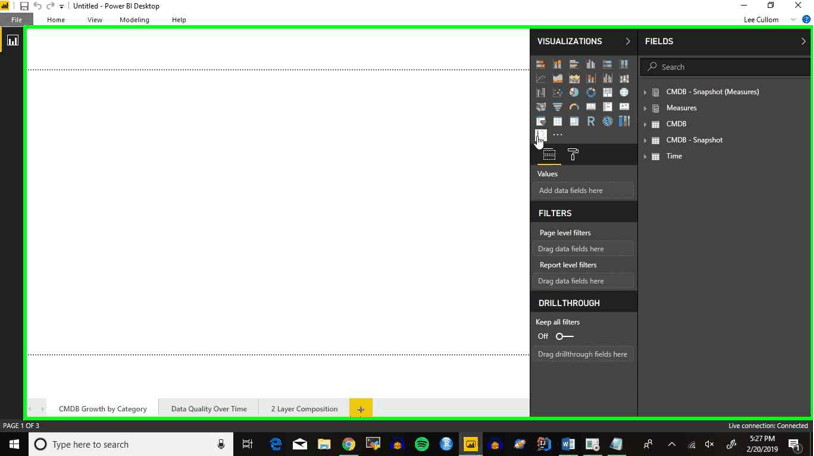The image size is (814, 456).
Task: Select the Funnel visual
Action: [x=557, y=107]
